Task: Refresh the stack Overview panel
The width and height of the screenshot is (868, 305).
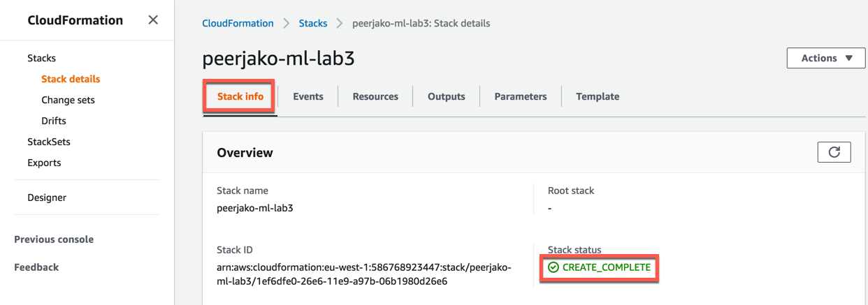Action: (x=834, y=152)
